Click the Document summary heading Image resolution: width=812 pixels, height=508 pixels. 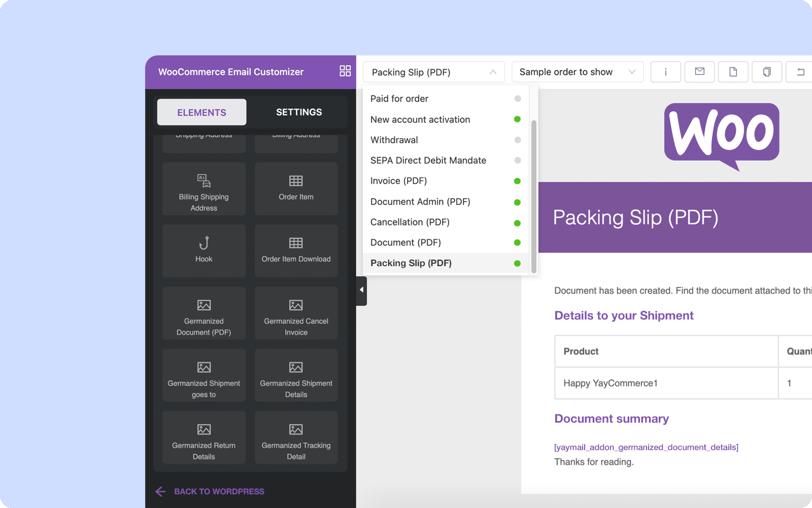click(612, 419)
